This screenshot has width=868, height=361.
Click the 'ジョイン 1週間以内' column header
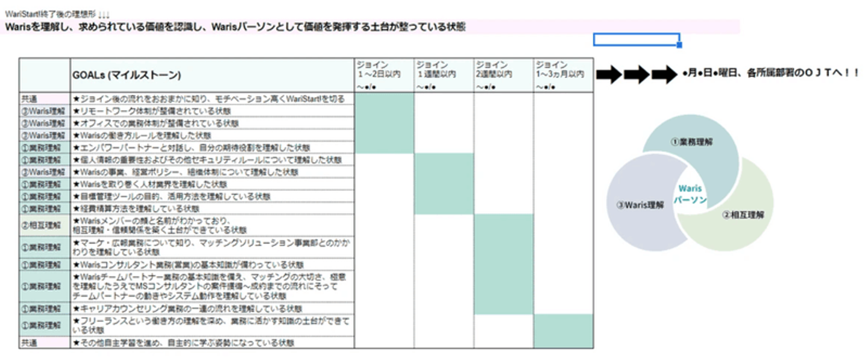[x=444, y=75]
